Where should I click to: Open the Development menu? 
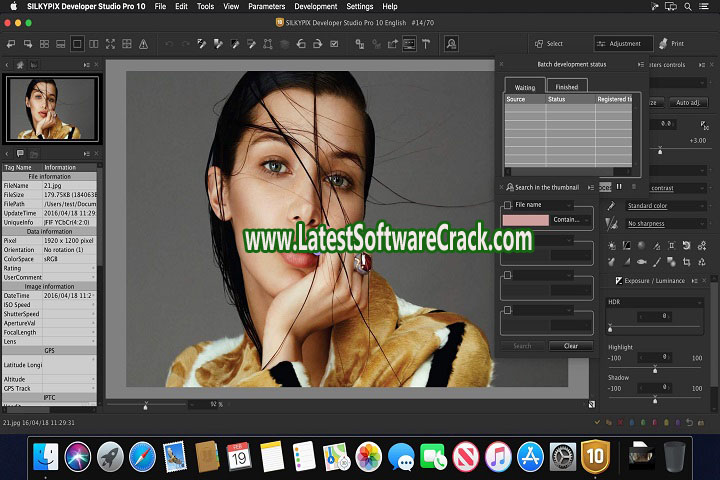[x=315, y=6]
